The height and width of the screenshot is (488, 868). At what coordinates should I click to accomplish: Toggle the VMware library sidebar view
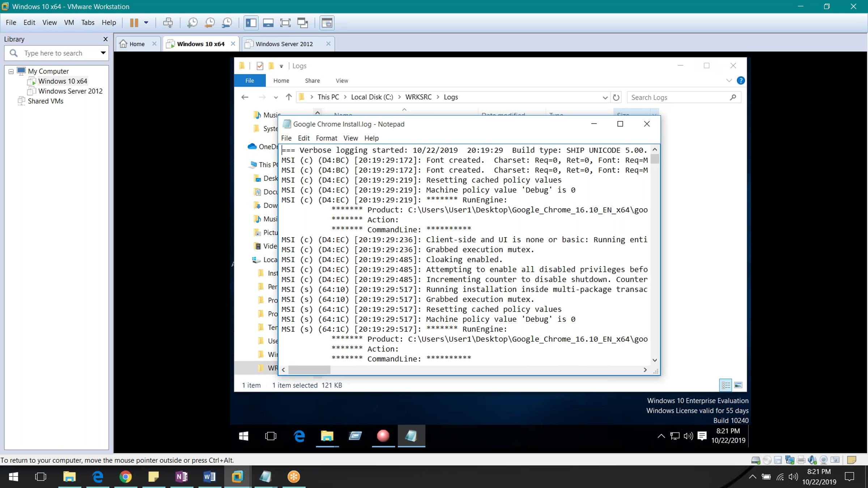click(x=251, y=23)
